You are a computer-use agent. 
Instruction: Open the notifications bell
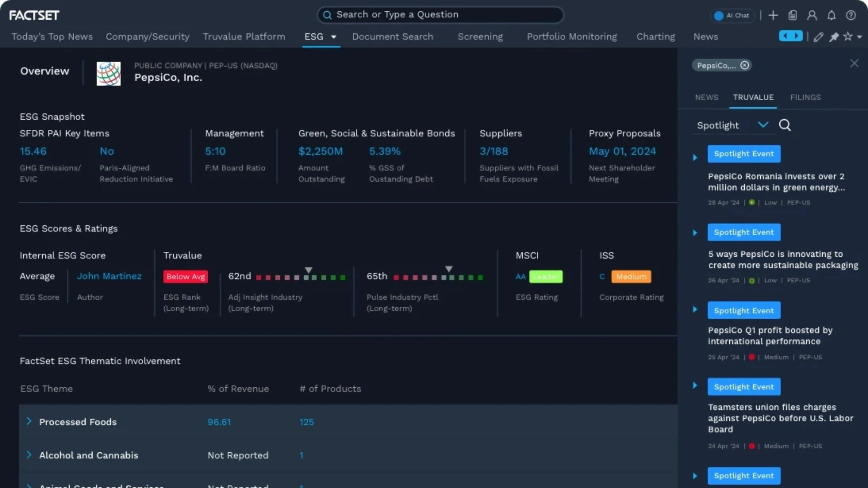831,15
